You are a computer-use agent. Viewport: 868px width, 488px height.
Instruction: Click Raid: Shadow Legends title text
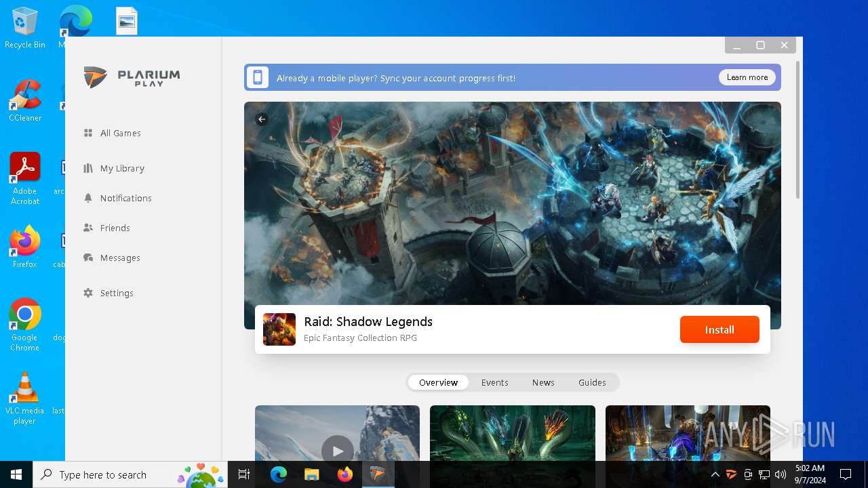[368, 322]
